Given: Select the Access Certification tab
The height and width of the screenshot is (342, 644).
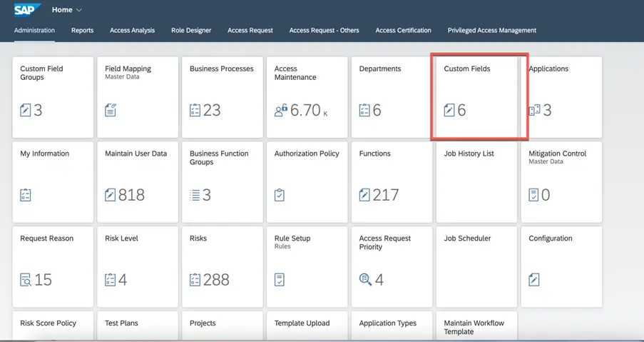Looking at the screenshot, I should point(403,31).
